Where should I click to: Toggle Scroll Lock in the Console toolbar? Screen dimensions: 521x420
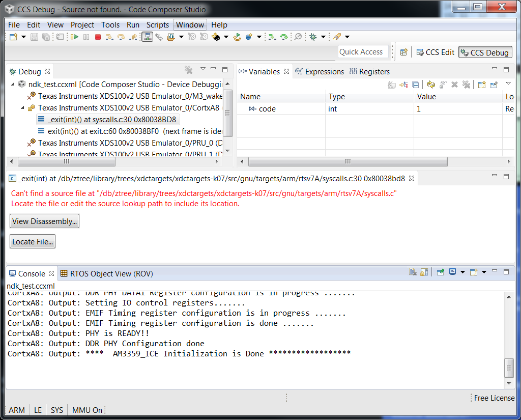point(424,272)
